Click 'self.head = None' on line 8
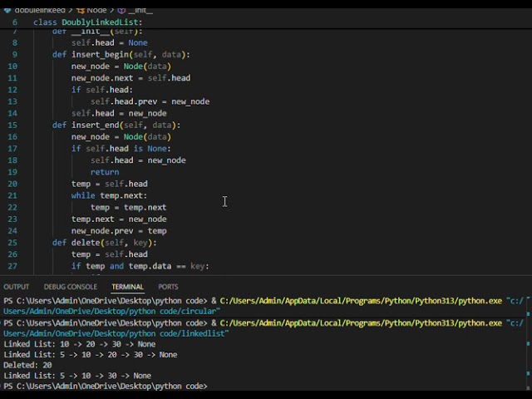532x399 pixels. tap(109, 42)
